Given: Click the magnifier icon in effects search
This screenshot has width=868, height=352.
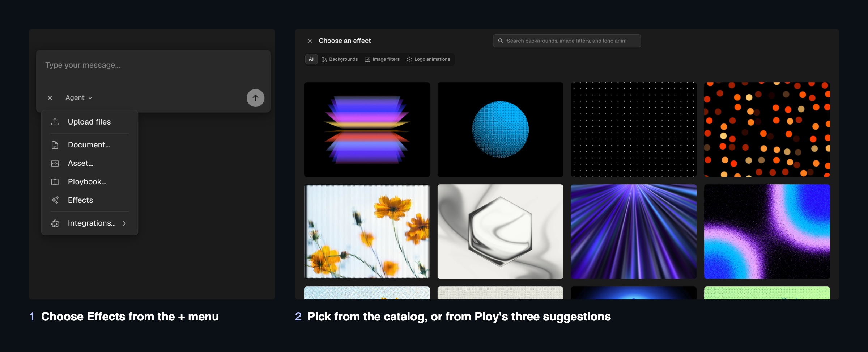Looking at the screenshot, I should 501,41.
